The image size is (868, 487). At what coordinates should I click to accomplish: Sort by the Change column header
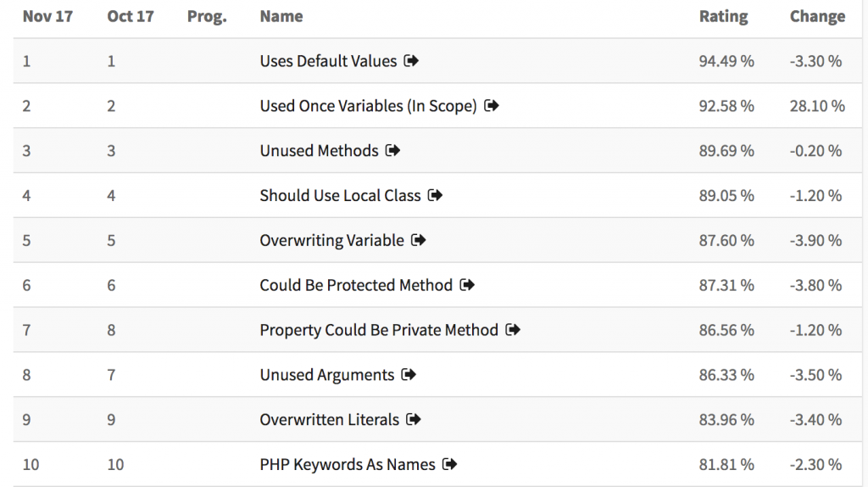(818, 17)
